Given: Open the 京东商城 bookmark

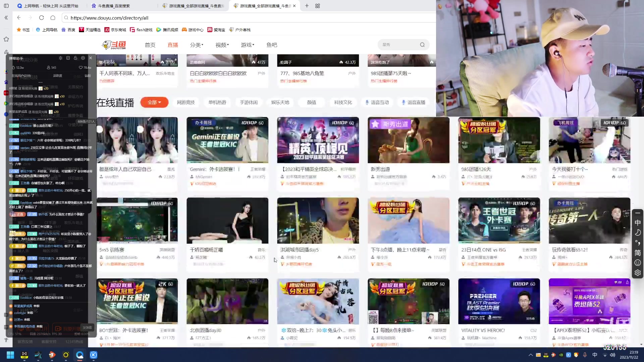Looking at the screenshot, I should click(115, 30).
